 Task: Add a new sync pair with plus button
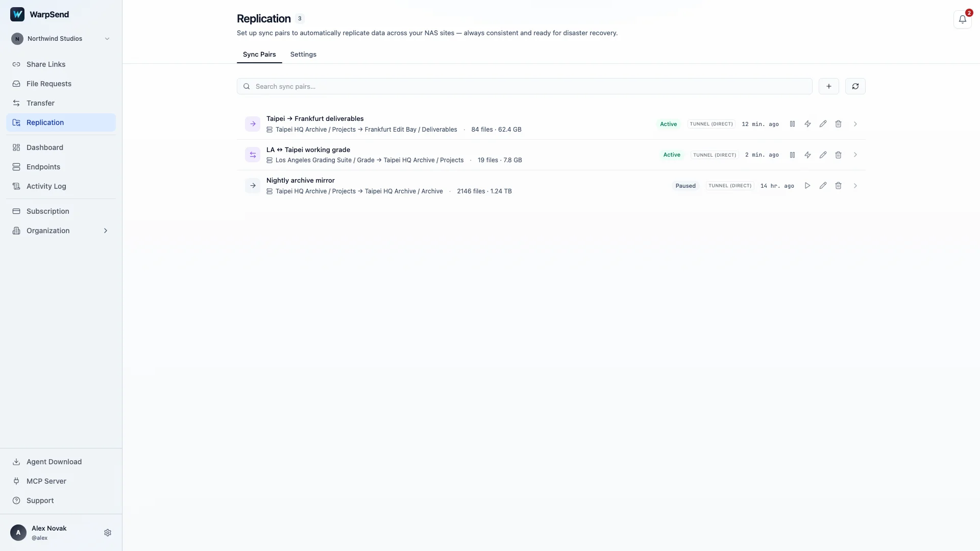tap(829, 86)
